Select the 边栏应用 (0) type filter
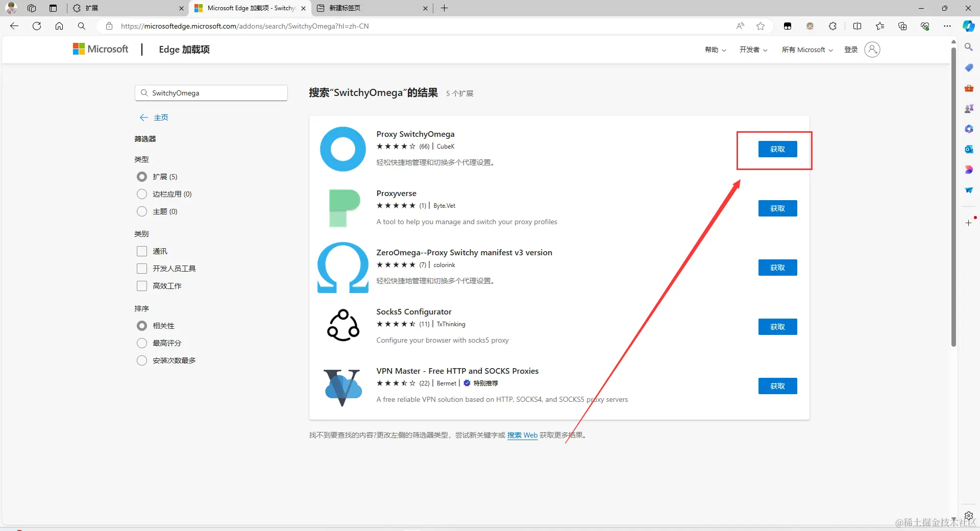The width and height of the screenshot is (980, 531). pyautogui.click(x=142, y=194)
